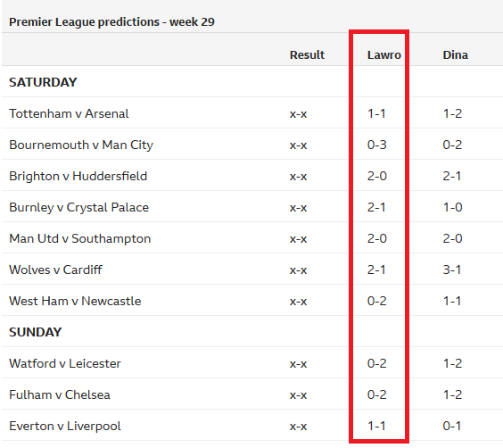The width and height of the screenshot is (503, 448).
Task: Click Premier League predictions week 29 title
Action: (111, 21)
